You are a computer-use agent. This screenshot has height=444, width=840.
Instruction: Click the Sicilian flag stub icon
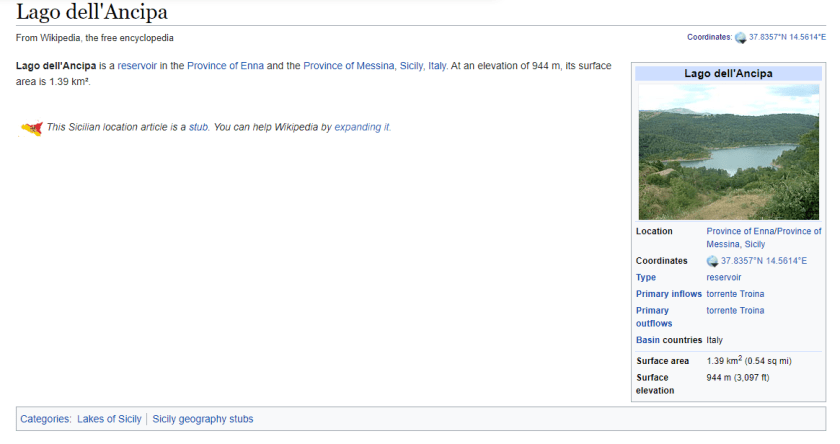(31, 128)
